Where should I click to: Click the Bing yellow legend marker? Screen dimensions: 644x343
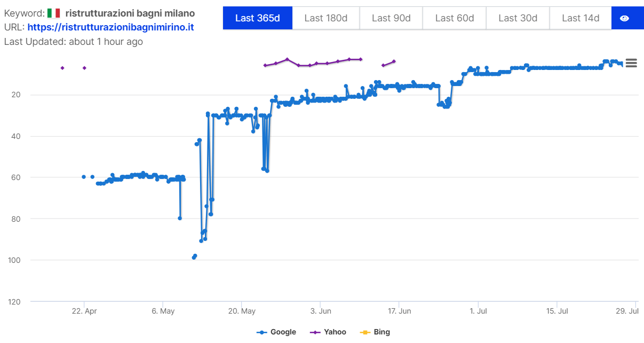pyautogui.click(x=365, y=332)
